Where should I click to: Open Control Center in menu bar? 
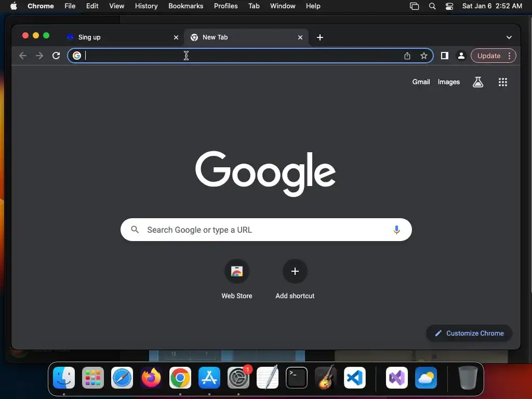(449, 6)
